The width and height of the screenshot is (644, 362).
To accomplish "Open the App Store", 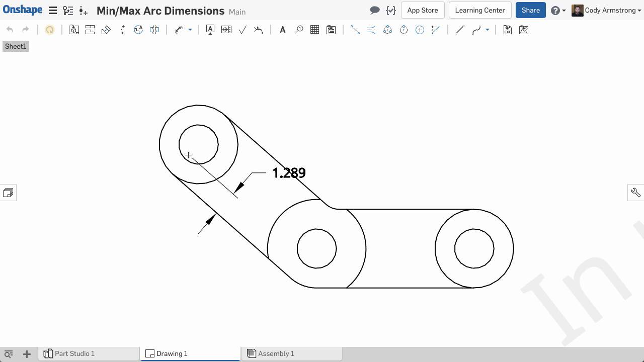I will (423, 10).
